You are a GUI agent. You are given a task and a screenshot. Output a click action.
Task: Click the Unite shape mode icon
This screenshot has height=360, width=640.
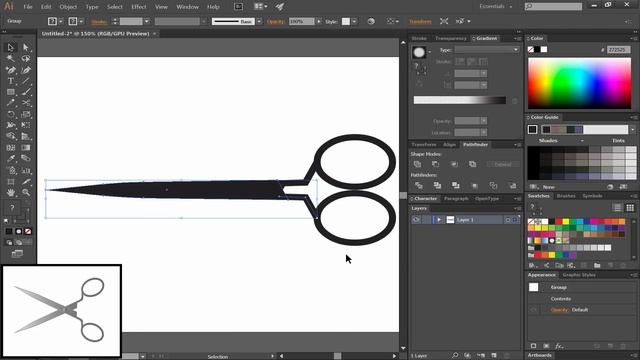click(417, 164)
